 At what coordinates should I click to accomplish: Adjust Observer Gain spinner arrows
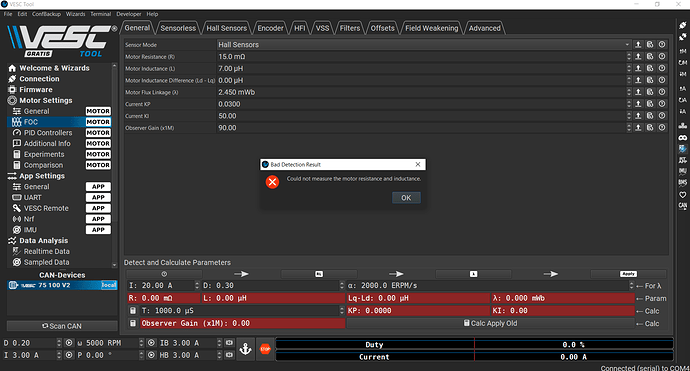[x=629, y=128]
